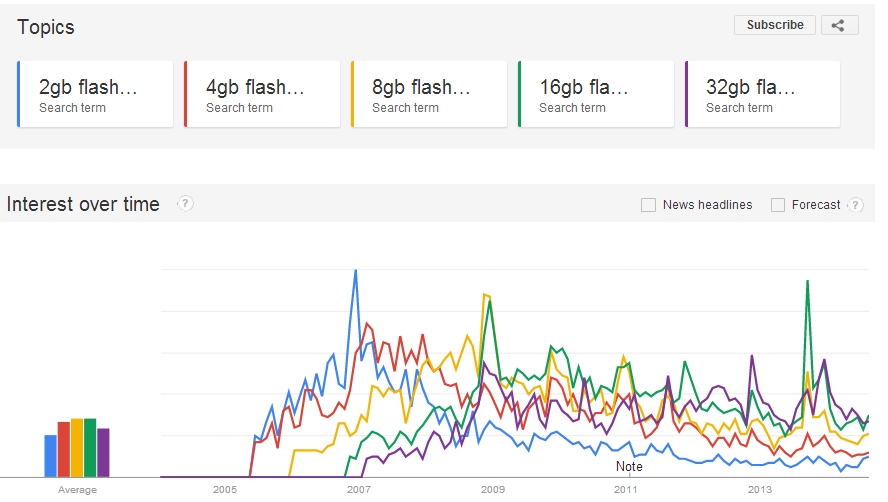Click the share icon button
Viewport: 888px width, 502px height.
click(x=840, y=25)
